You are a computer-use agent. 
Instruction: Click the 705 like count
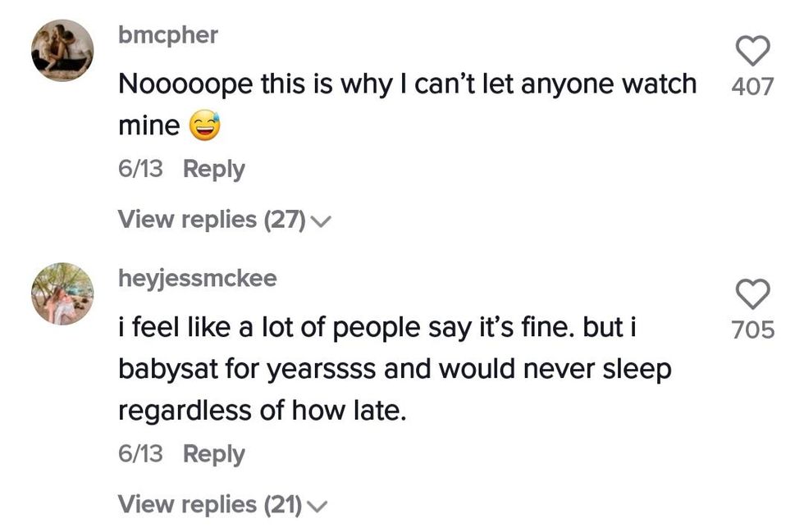[752, 330]
